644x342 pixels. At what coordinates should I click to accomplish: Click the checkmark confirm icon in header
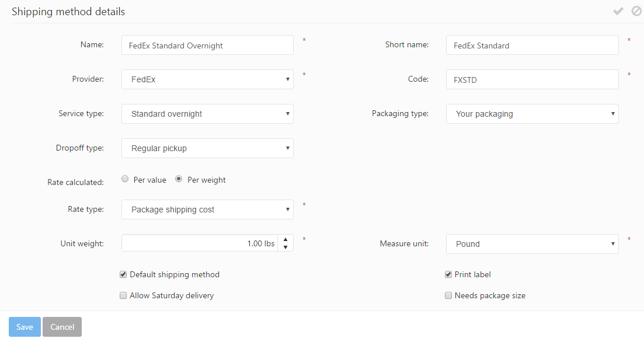coord(618,11)
